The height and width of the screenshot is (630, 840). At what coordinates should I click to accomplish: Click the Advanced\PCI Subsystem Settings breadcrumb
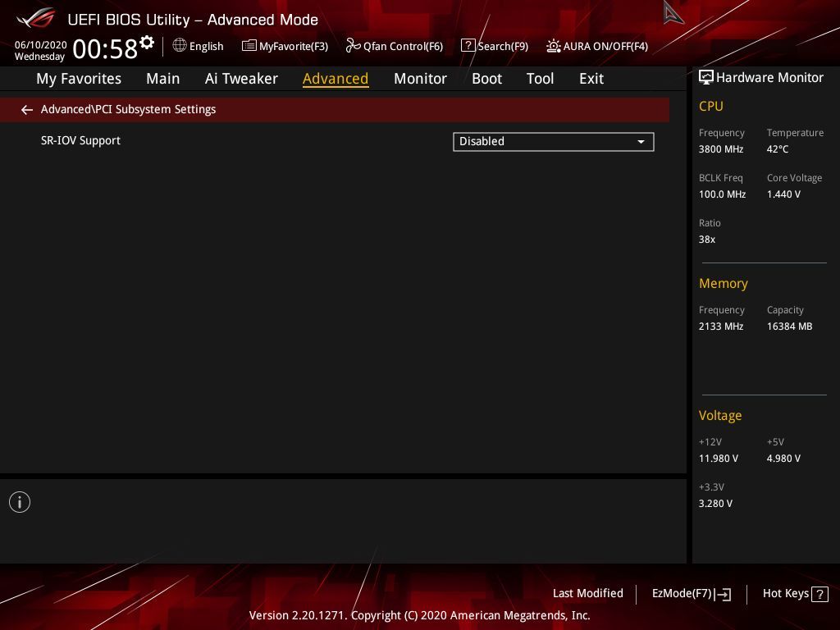[x=128, y=110]
